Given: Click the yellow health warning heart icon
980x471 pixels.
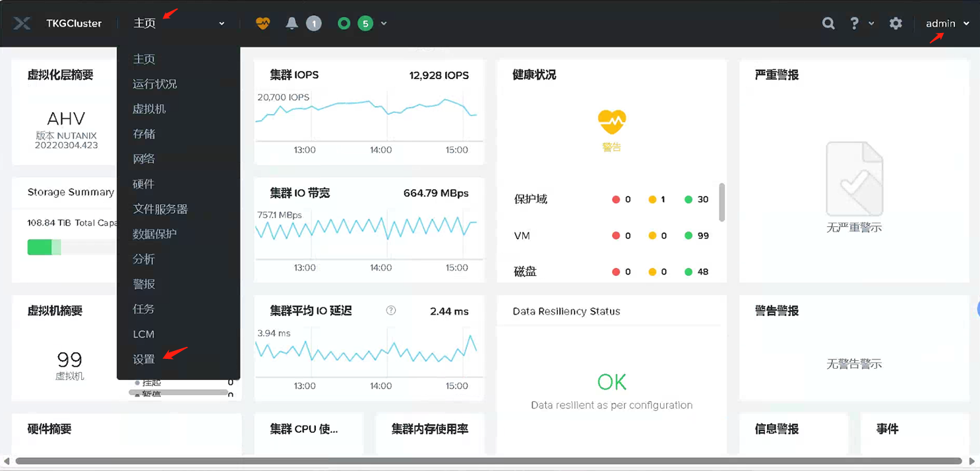Looking at the screenshot, I should click(612, 121).
